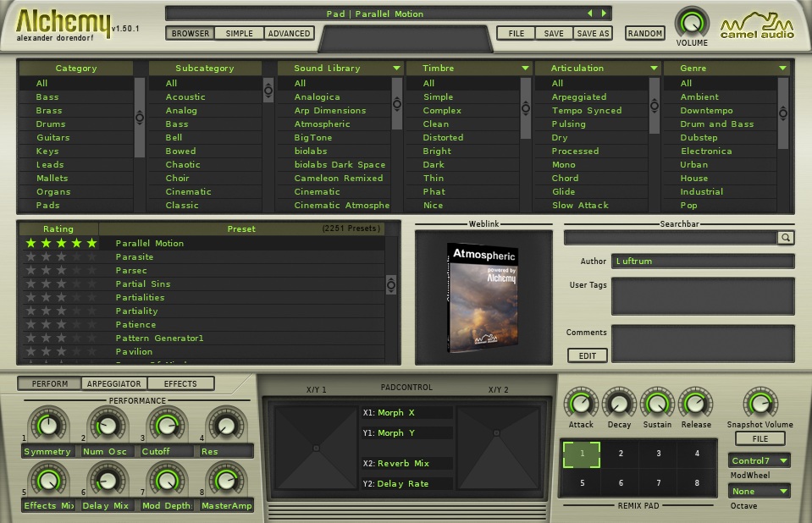This screenshot has width=812, height=523.
Task: Open the Genre column dropdown
Action: click(x=782, y=69)
